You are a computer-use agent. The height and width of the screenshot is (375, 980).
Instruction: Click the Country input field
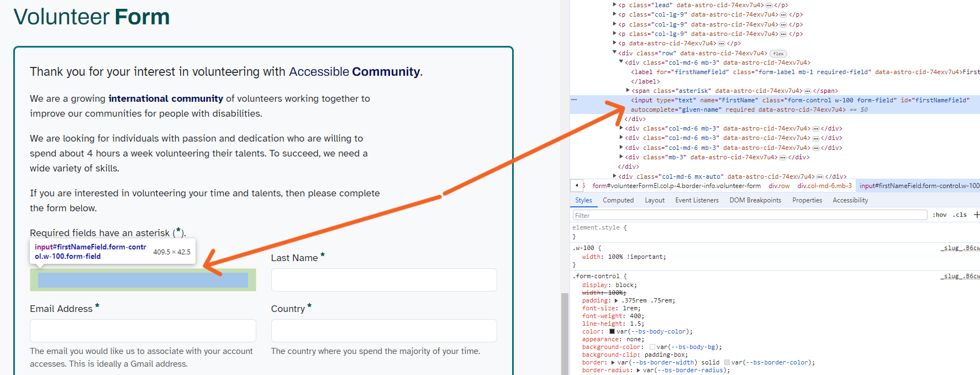point(384,331)
